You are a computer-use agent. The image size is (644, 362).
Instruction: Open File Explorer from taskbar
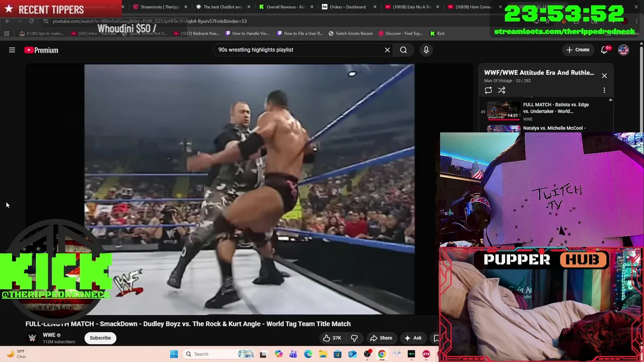point(323,354)
